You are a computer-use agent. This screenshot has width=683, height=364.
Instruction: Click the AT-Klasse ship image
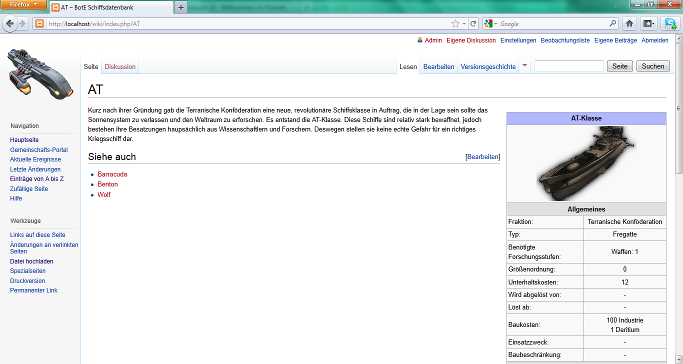586,163
